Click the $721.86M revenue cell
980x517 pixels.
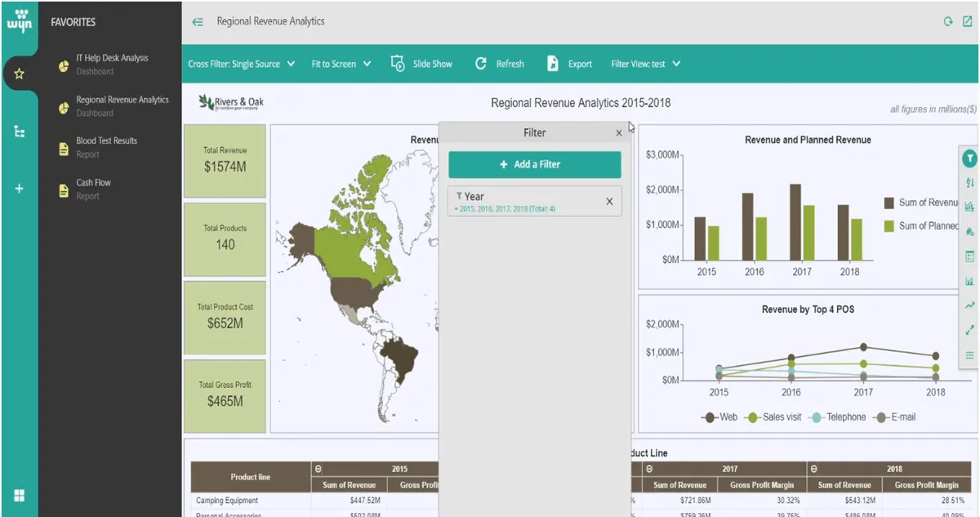pos(695,500)
